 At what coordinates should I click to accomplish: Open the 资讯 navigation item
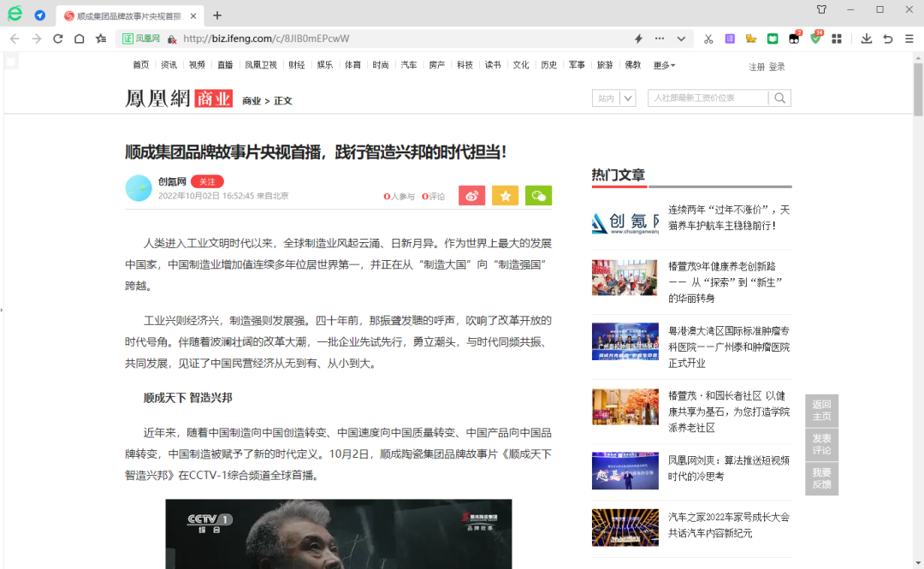[x=169, y=65]
